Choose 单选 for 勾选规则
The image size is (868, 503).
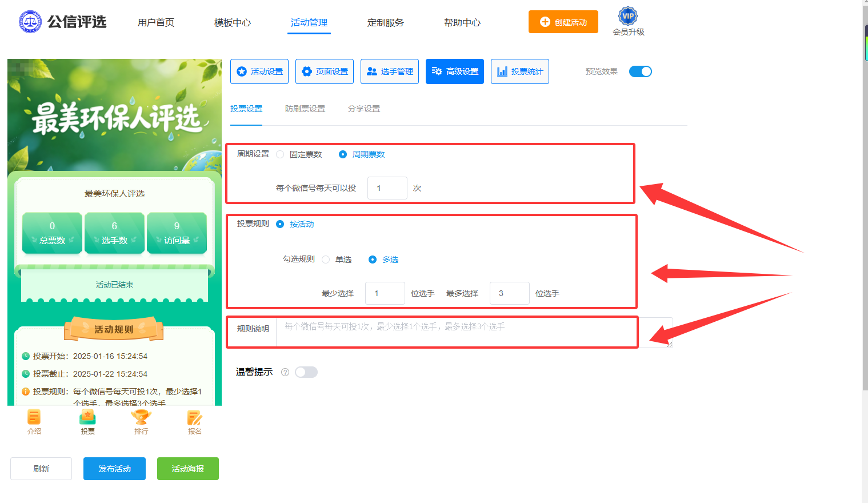point(326,260)
